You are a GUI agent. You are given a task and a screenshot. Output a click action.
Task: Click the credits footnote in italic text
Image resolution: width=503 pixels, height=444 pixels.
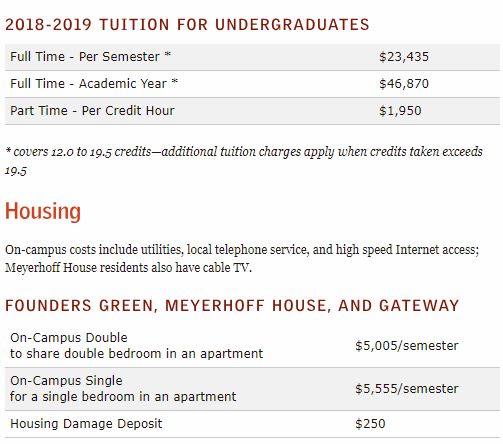coord(244,161)
